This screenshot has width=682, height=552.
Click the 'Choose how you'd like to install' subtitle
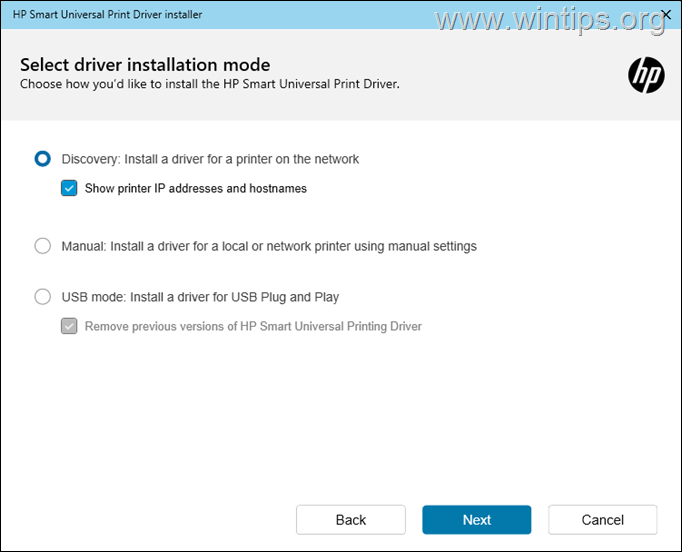210,84
